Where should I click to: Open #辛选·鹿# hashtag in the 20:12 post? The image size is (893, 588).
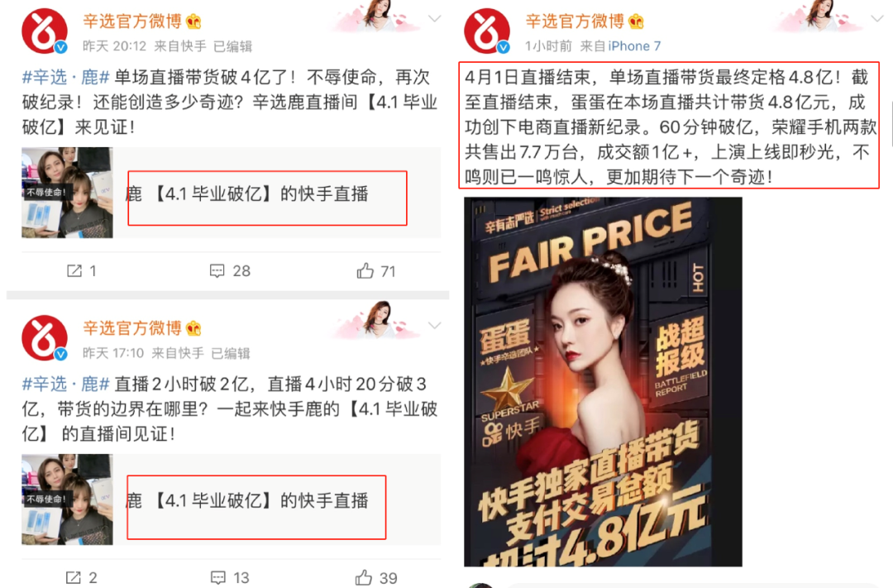[65, 77]
